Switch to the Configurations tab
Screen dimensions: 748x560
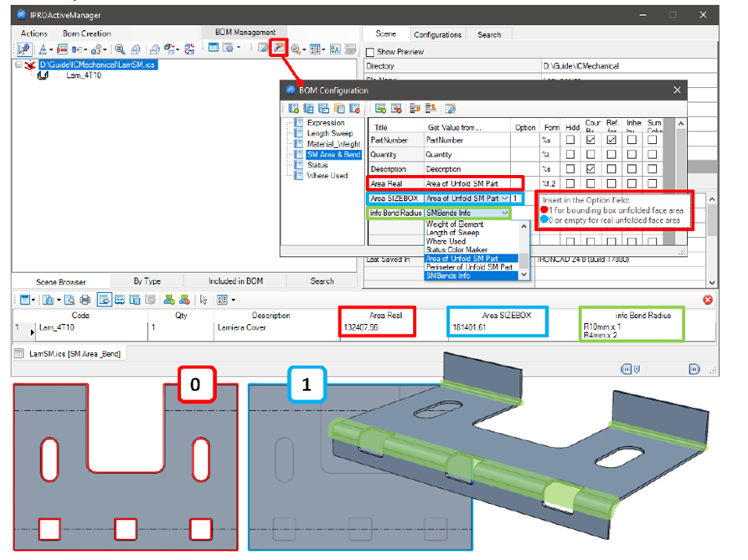[437, 34]
